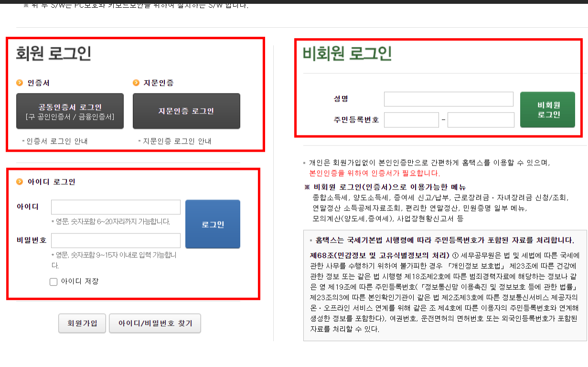Focus the 아이디 input field
The width and height of the screenshot is (588, 367).
pyautogui.click(x=116, y=207)
